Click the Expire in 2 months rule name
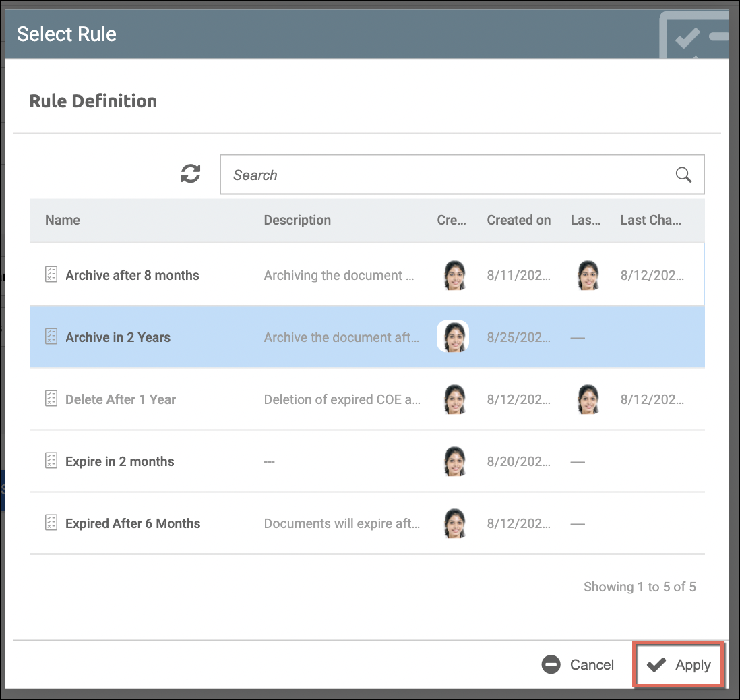 tap(120, 461)
